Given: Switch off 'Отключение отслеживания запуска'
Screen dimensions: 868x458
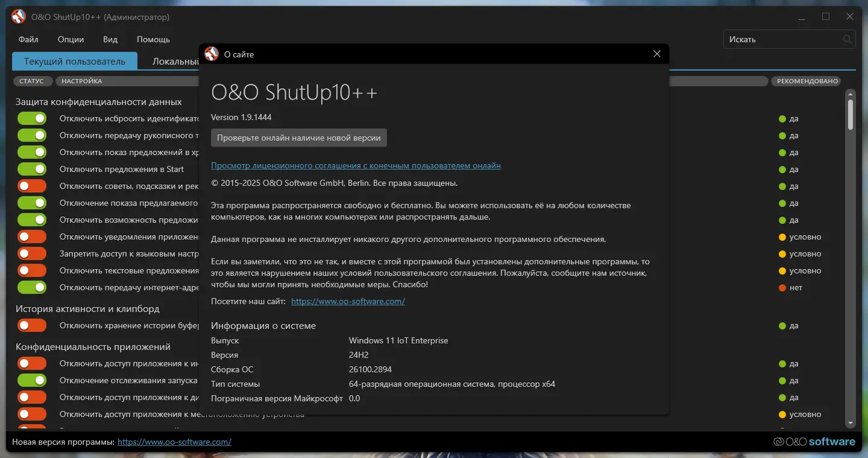Looking at the screenshot, I should [32, 381].
